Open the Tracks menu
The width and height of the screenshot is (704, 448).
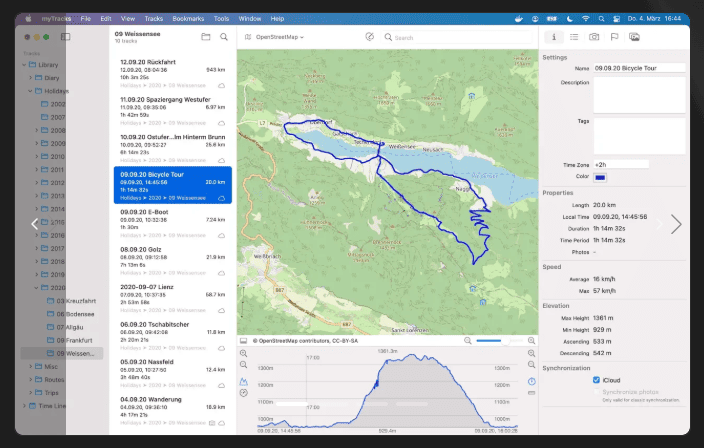coord(154,19)
